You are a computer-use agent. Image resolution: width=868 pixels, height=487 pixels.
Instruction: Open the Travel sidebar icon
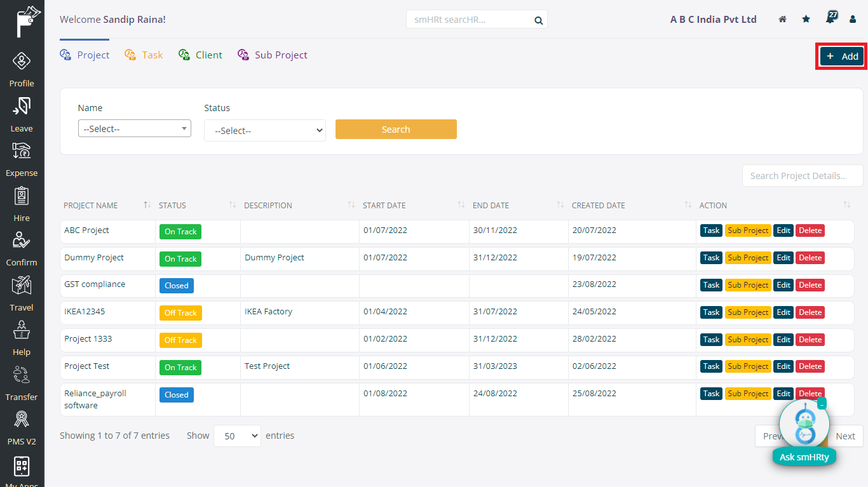pos(22,286)
